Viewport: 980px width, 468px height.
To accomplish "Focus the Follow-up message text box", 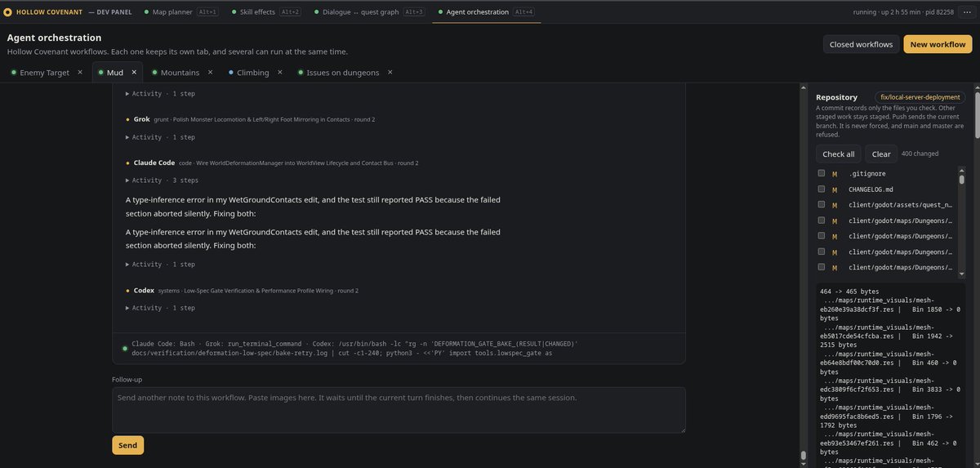I will (399, 409).
